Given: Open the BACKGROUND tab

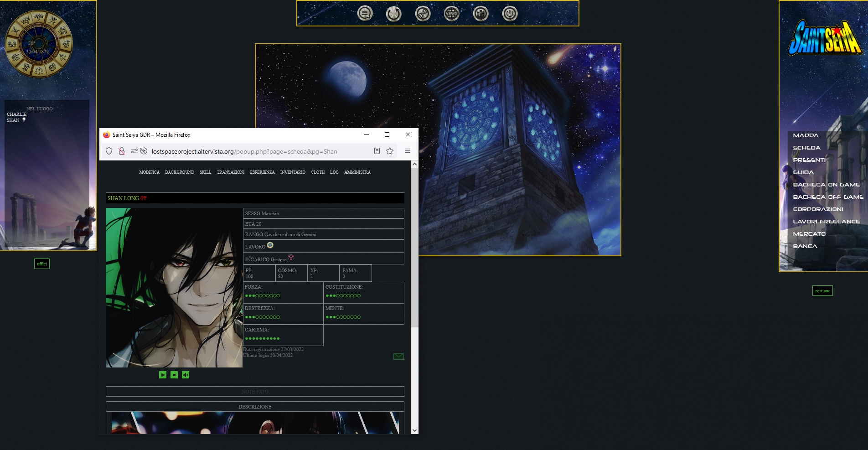Looking at the screenshot, I should (180, 172).
